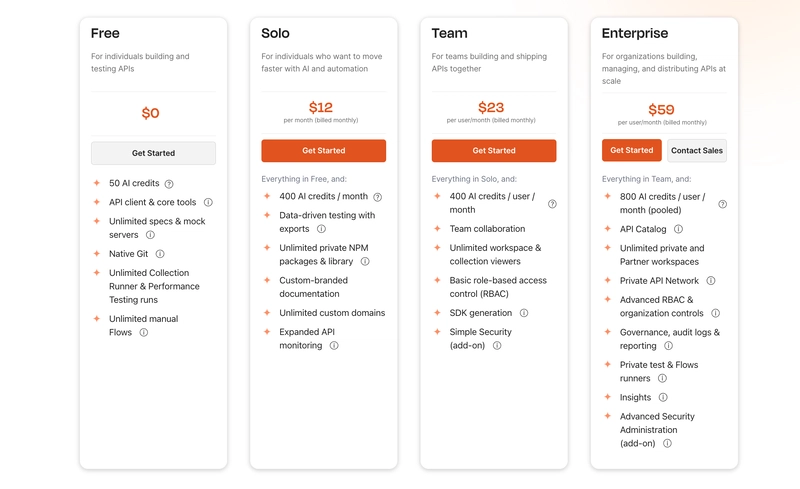Show info for Data-driven testing with exports
The height and width of the screenshot is (489, 800).
click(x=321, y=229)
